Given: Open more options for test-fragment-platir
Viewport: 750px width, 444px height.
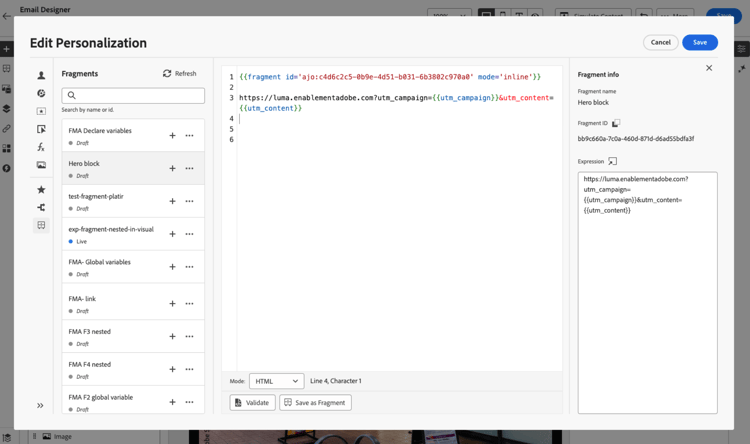Looking at the screenshot, I should pos(189,201).
